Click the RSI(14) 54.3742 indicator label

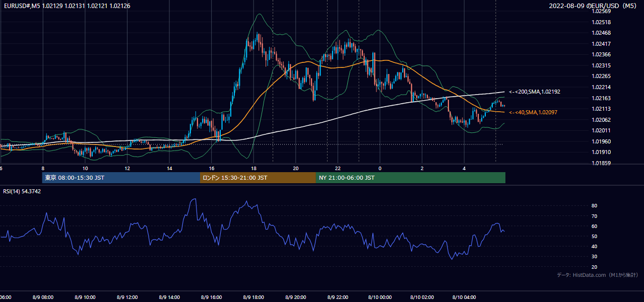pyautogui.click(x=22, y=191)
